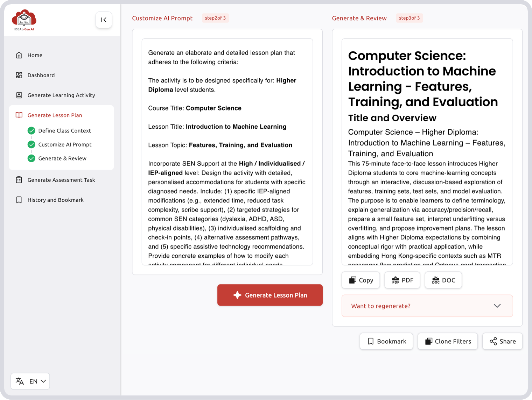
Task: Share the lesson plan
Action: tap(502, 341)
